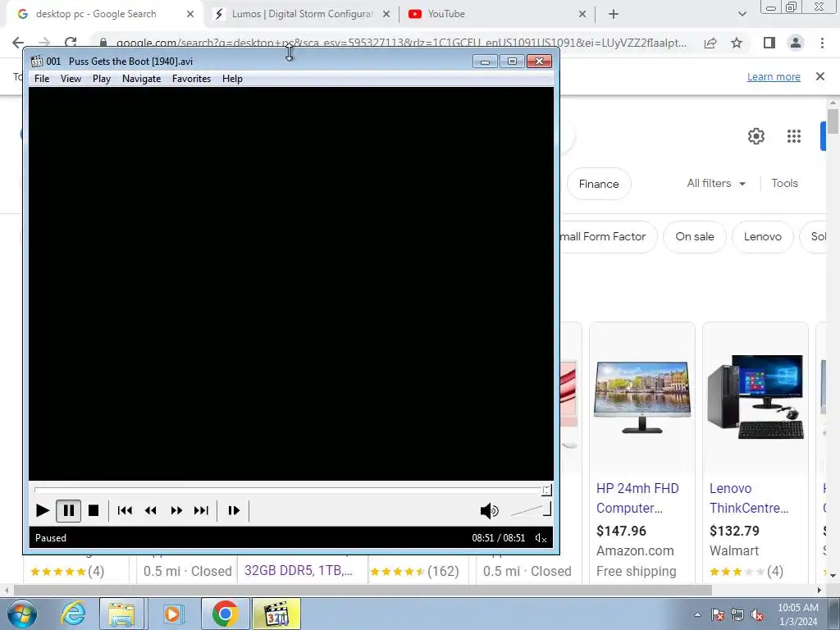
Task: Click media player title bar icon
Action: pyautogui.click(x=36, y=61)
